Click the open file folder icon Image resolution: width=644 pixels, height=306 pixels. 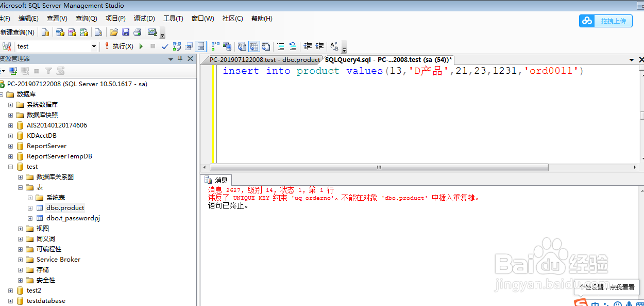coord(113,32)
